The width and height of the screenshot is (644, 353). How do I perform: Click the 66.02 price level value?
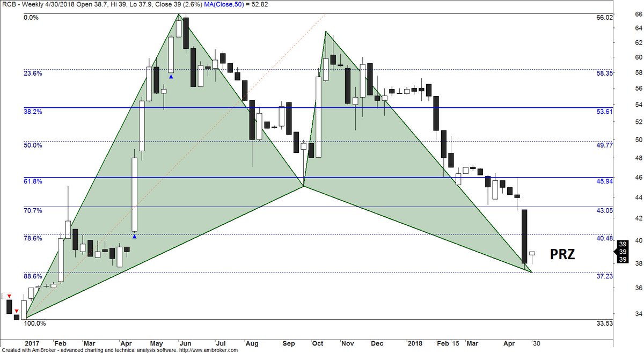(x=604, y=18)
